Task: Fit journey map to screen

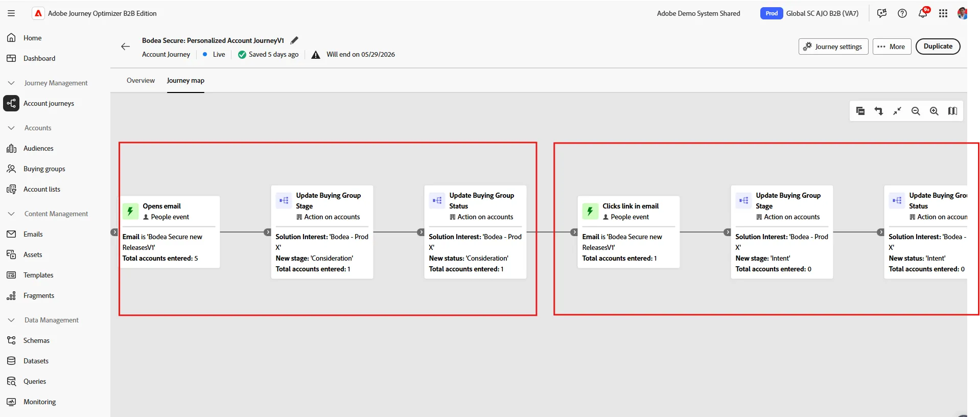Action: (897, 111)
